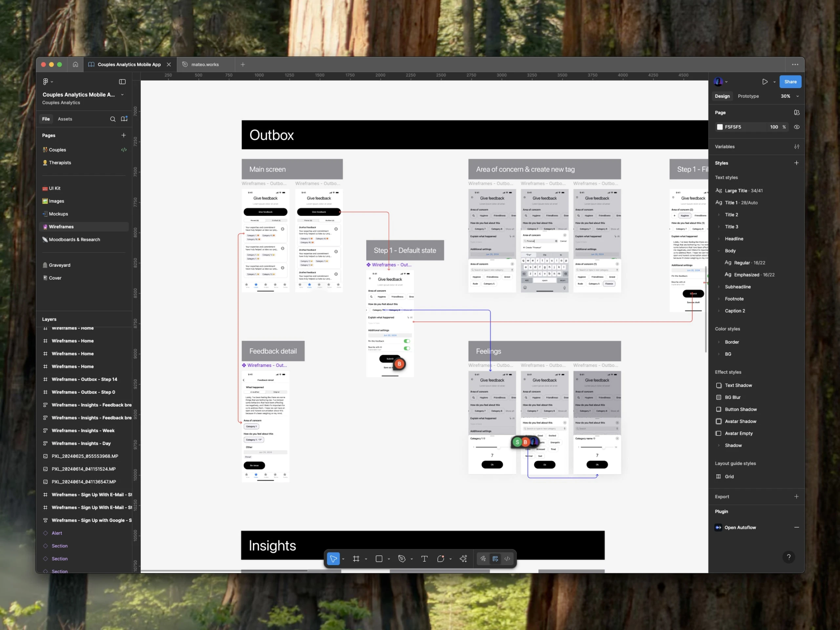Switch to the mateo.works tab
The image size is (840, 630).
pos(205,65)
